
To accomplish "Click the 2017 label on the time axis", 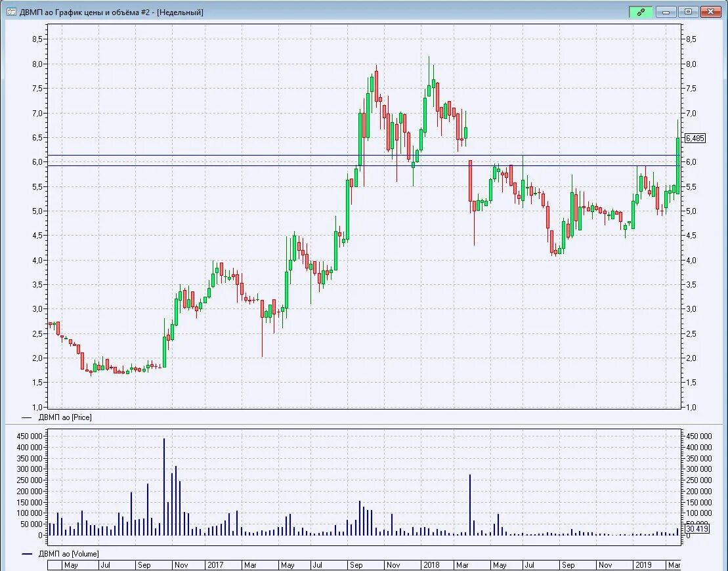I will 215,565.
